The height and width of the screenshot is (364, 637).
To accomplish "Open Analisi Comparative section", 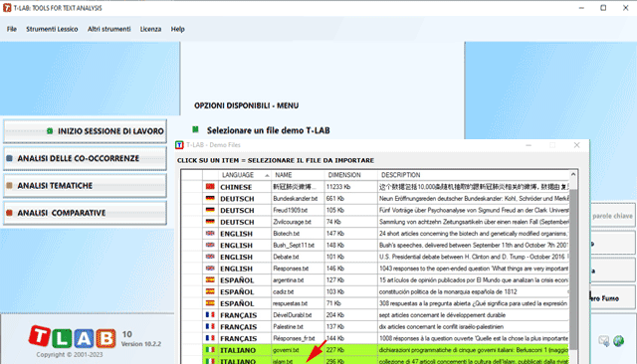I will coord(85,213).
